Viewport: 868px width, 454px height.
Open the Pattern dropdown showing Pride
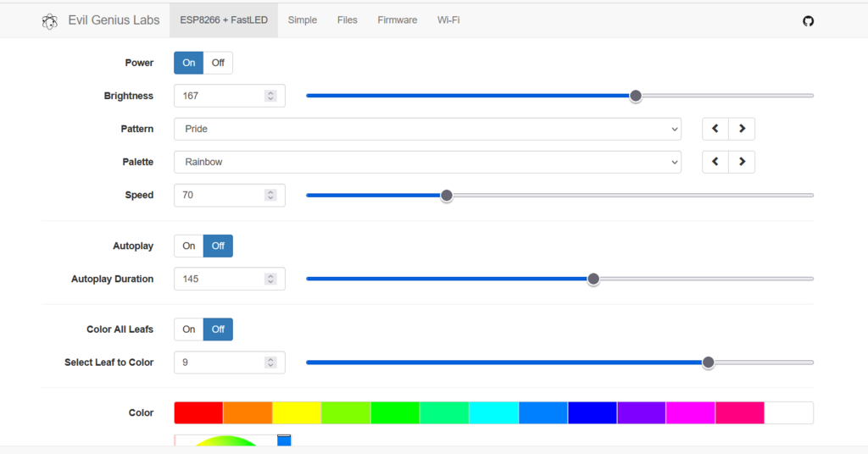click(427, 129)
